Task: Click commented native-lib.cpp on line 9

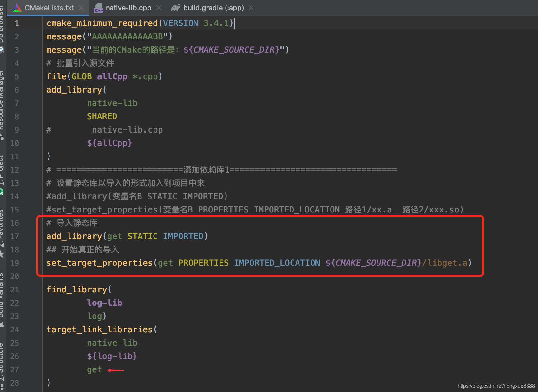Action: [127, 130]
